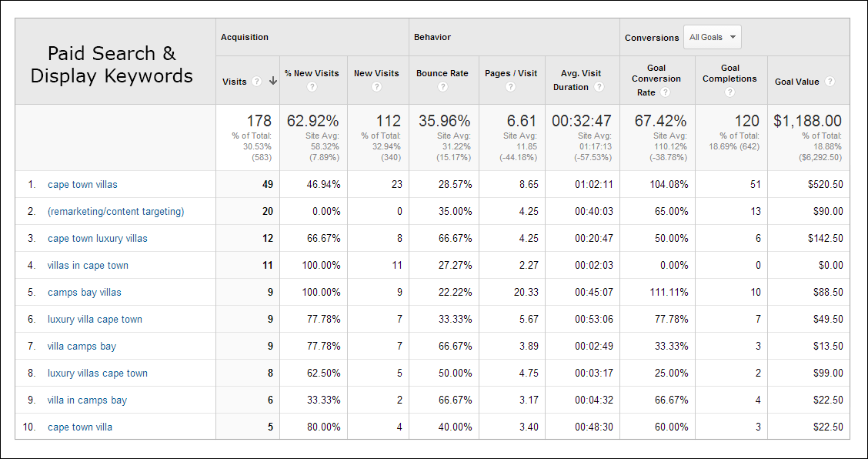
Task: Click the $99.00 goal value cell
Action: point(827,373)
